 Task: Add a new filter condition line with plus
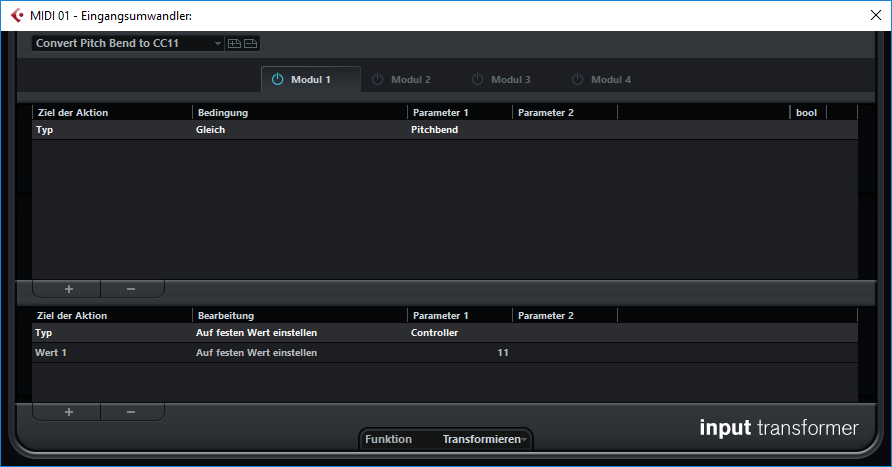pyautogui.click(x=68, y=289)
